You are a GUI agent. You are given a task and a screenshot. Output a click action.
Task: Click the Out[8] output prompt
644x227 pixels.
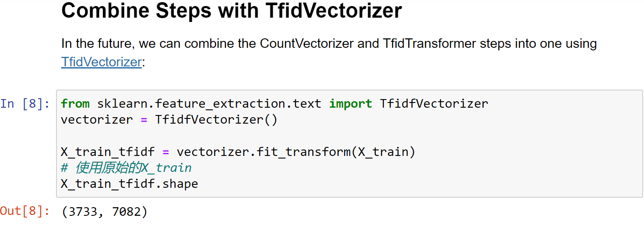tap(25, 211)
